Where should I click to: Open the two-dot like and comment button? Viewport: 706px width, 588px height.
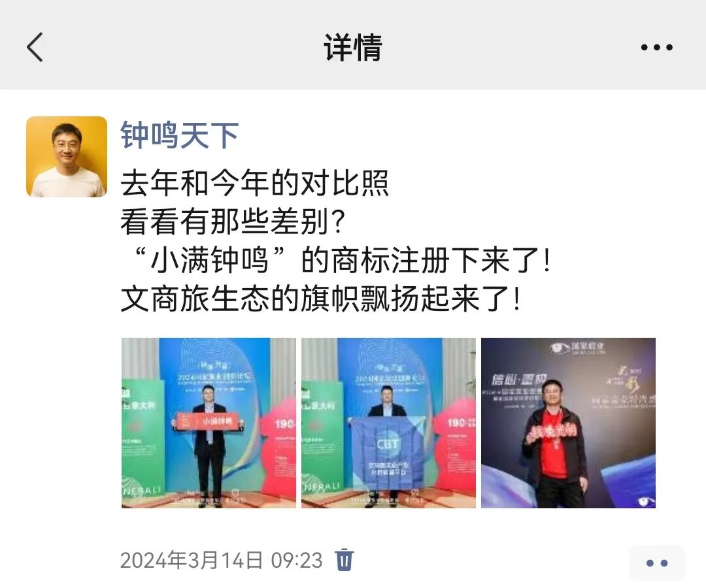click(x=657, y=563)
